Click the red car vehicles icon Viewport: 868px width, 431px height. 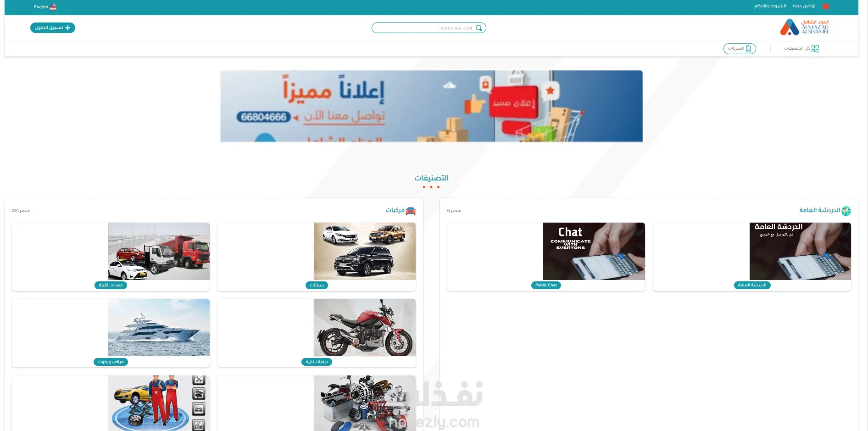point(411,211)
